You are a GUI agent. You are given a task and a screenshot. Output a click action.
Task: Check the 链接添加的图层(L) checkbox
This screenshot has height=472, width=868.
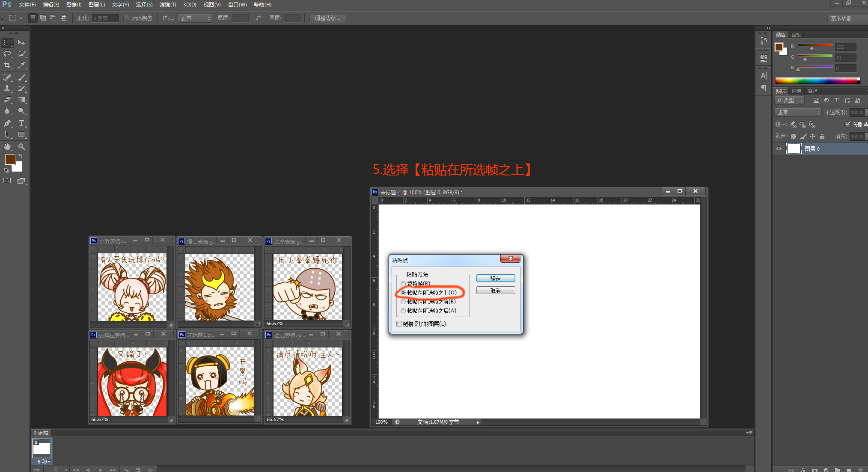point(399,324)
